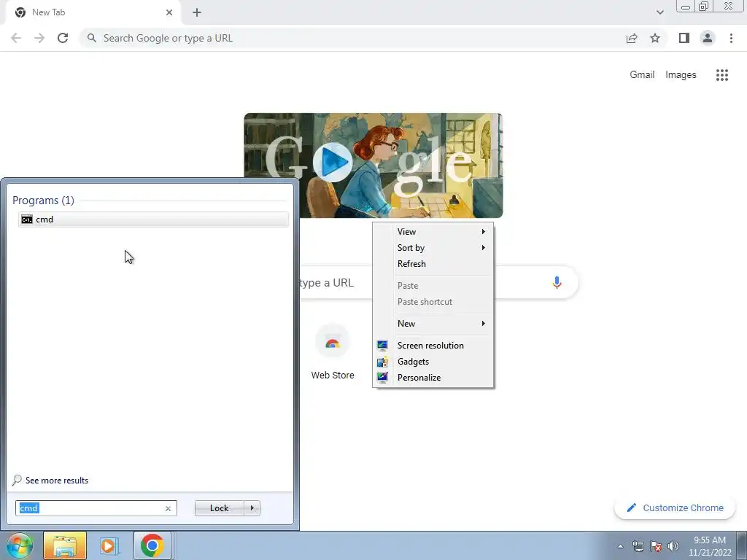Select Gadgets from the context menu
The width and height of the screenshot is (747, 560).
click(433, 362)
